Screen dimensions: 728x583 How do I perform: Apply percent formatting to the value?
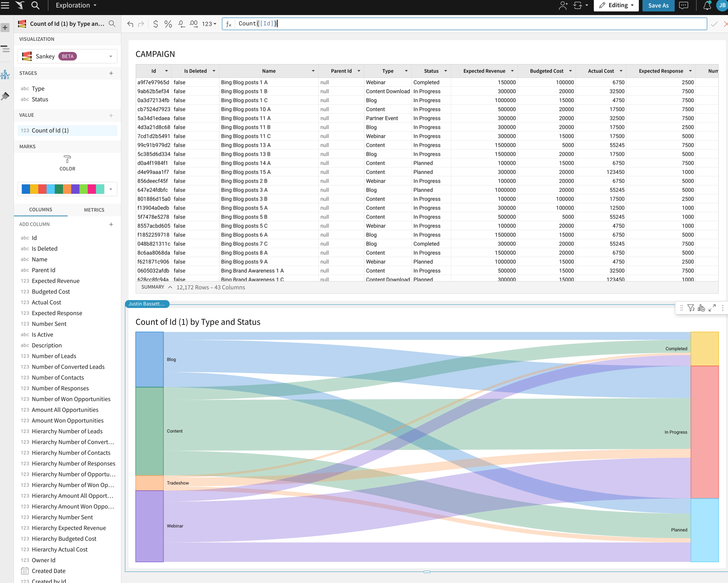coord(168,24)
